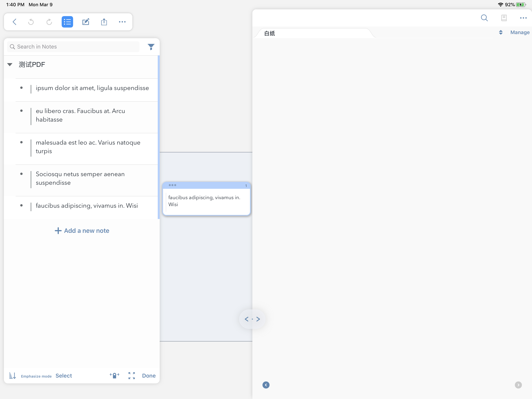Go to the previous document page

coord(266,385)
